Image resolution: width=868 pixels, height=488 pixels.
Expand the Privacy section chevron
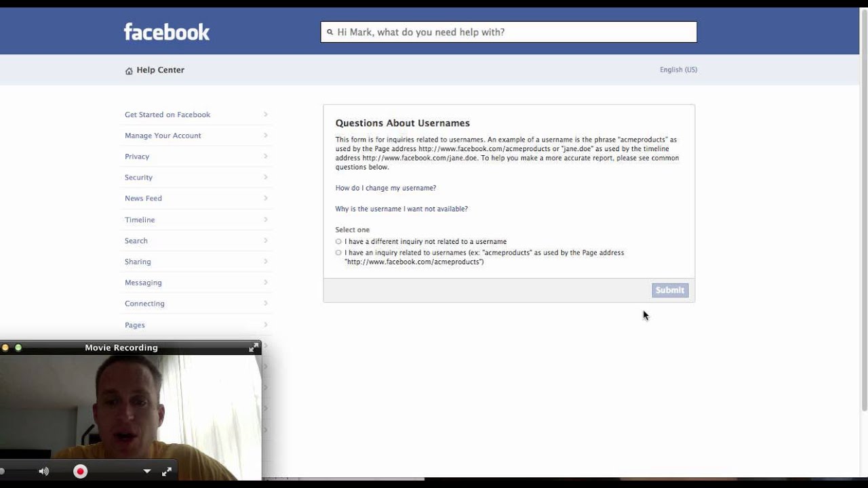click(266, 157)
